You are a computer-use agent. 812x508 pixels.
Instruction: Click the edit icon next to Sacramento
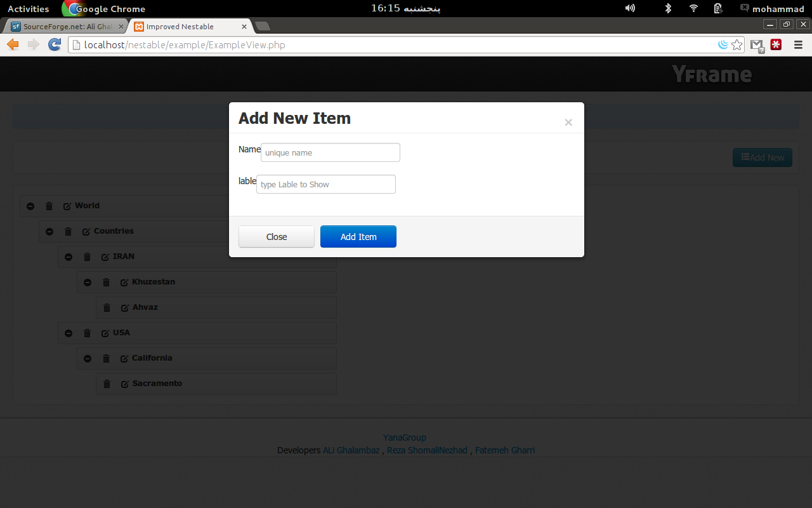(x=125, y=384)
